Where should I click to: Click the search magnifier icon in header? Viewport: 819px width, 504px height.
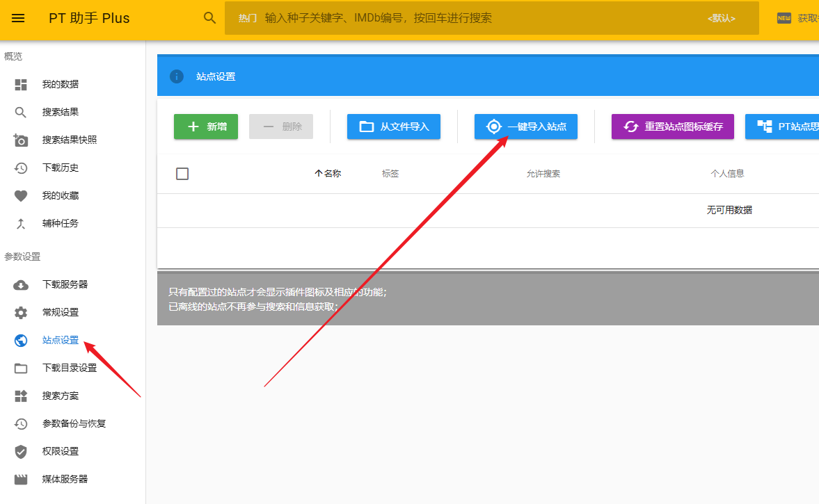pyautogui.click(x=209, y=18)
